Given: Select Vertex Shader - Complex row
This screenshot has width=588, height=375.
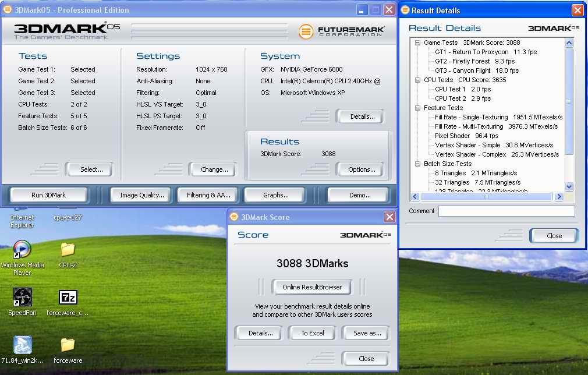Looking at the screenshot, I should (497, 154).
